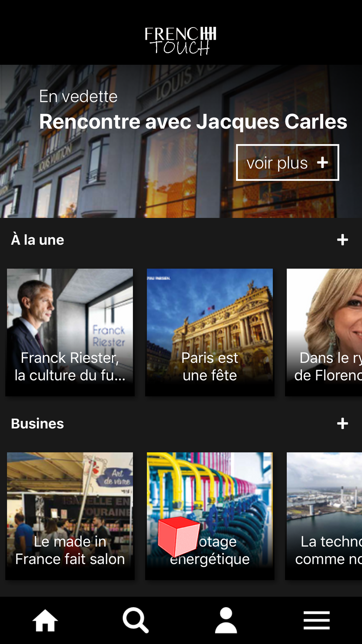
Task: Tap the Louis Vuitton featured banner image
Action: pos(109,181)
